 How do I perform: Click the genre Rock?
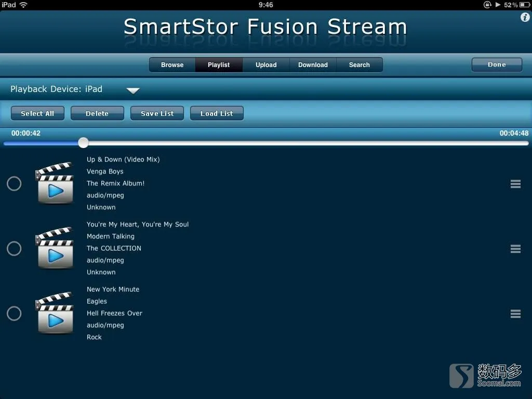click(x=94, y=337)
